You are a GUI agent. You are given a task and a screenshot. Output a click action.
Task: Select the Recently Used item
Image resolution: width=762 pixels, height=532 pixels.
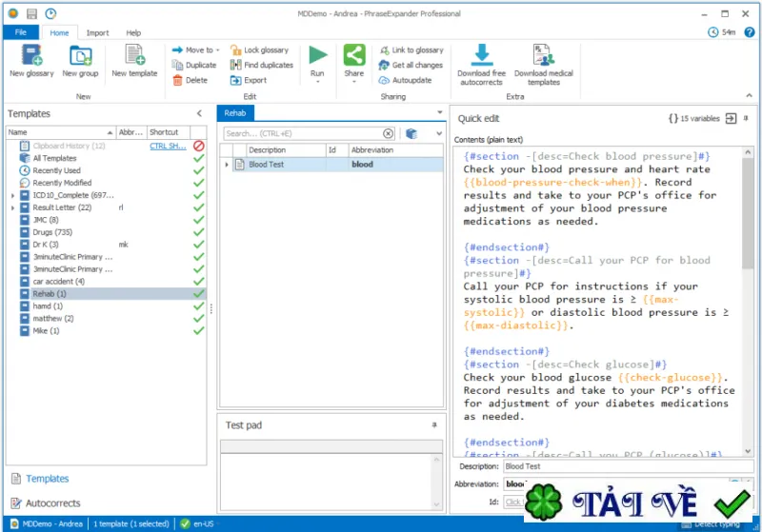[56, 170]
